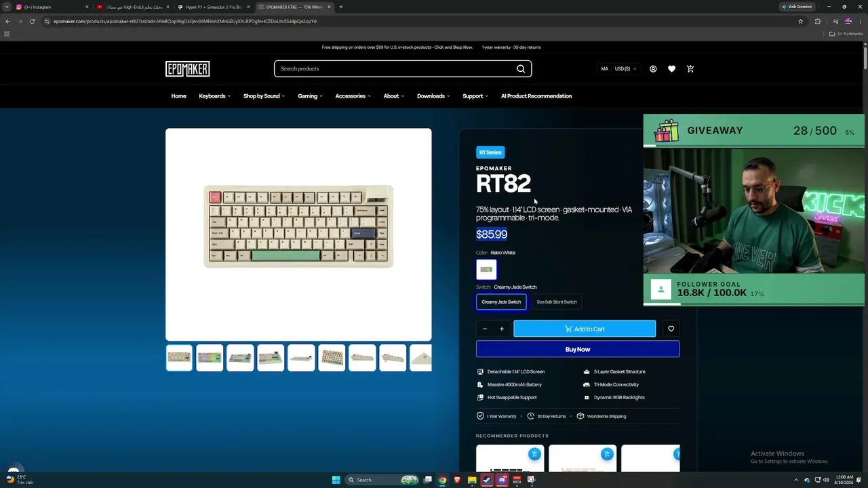This screenshot has height=488, width=868.
Task: Open the Windows Start menu
Action: click(336, 480)
